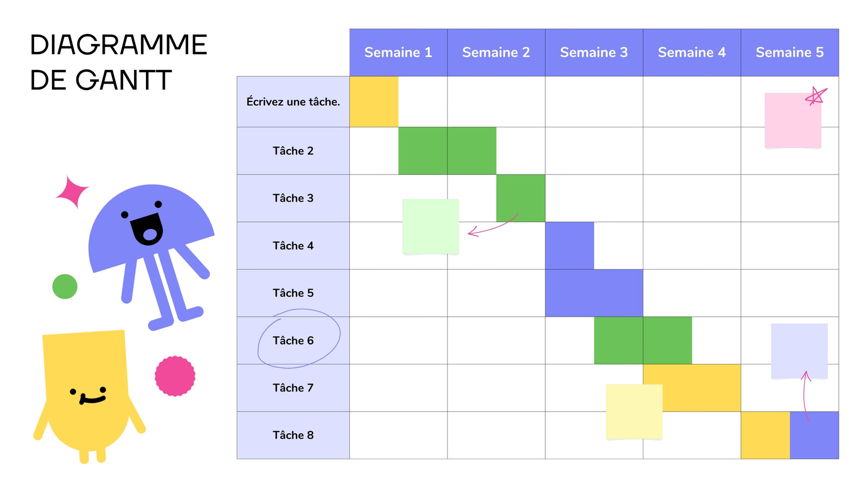The image size is (868, 488).
Task: Select the pink scalloped circle shape
Action: click(175, 376)
